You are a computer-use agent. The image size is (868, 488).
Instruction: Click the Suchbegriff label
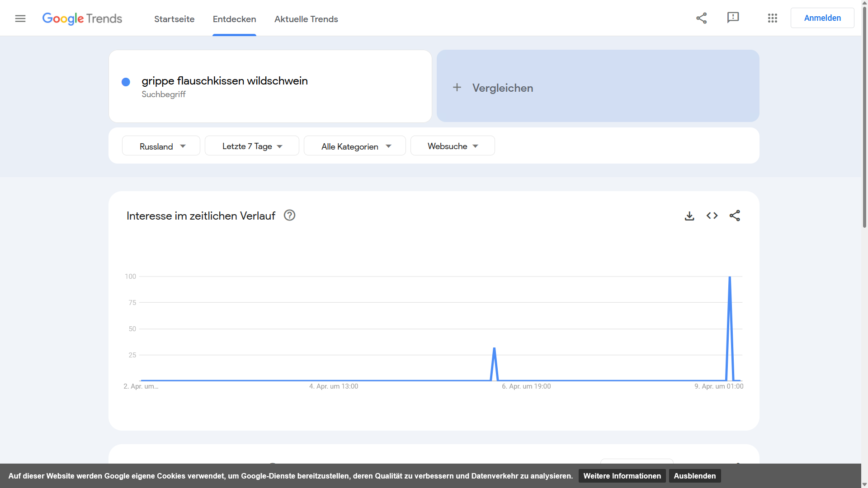[164, 94]
